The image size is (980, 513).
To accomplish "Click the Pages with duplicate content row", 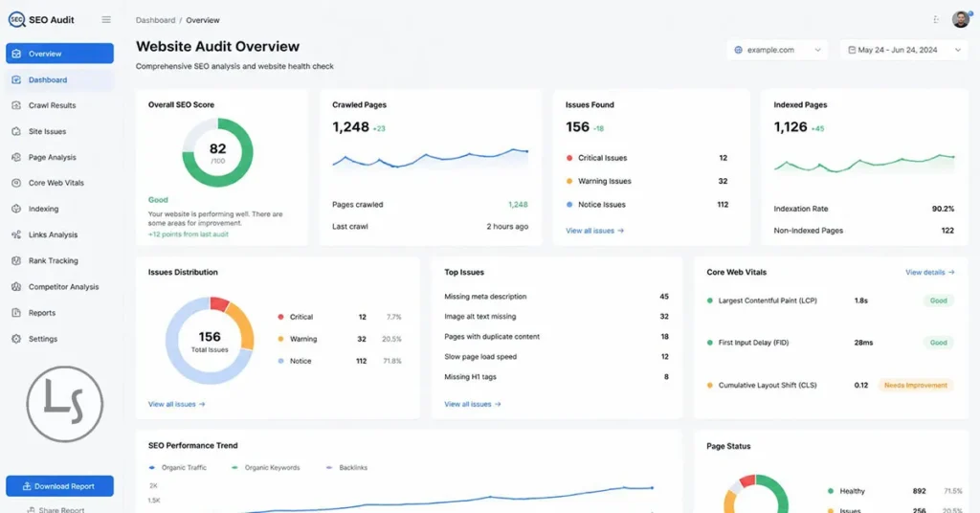I will [x=556, y=337].
